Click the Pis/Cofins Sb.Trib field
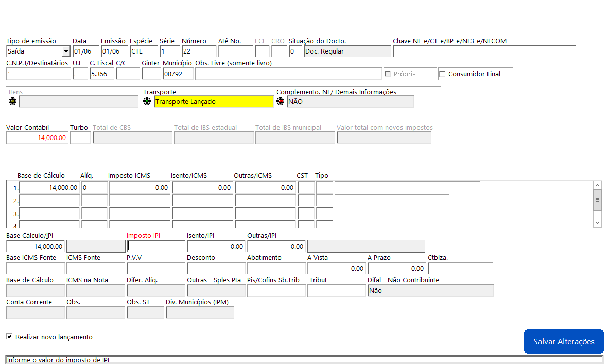The width and height of the screenshot is (610, 364). (x=276, y=291)
